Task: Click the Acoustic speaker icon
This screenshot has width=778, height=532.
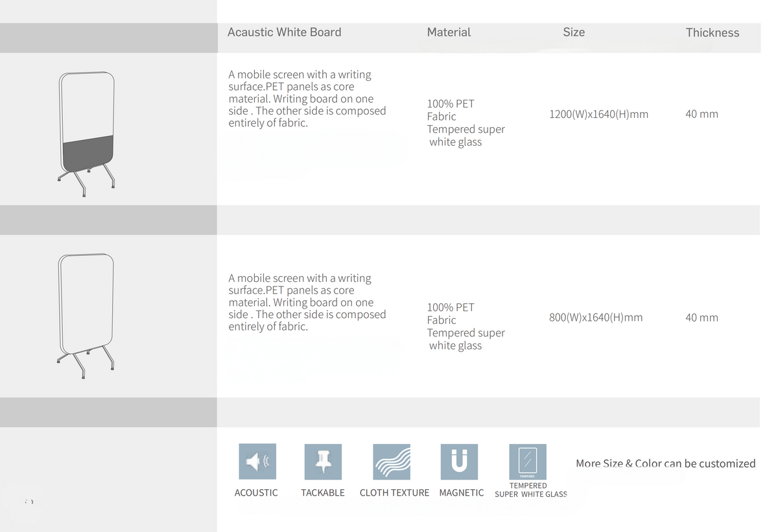Action: pyautogui.click(x=257, y=461)
